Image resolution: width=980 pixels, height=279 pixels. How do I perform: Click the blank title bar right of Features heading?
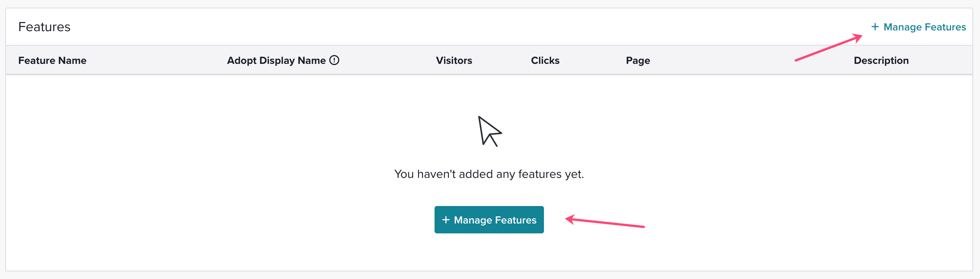tap(457, 27)
